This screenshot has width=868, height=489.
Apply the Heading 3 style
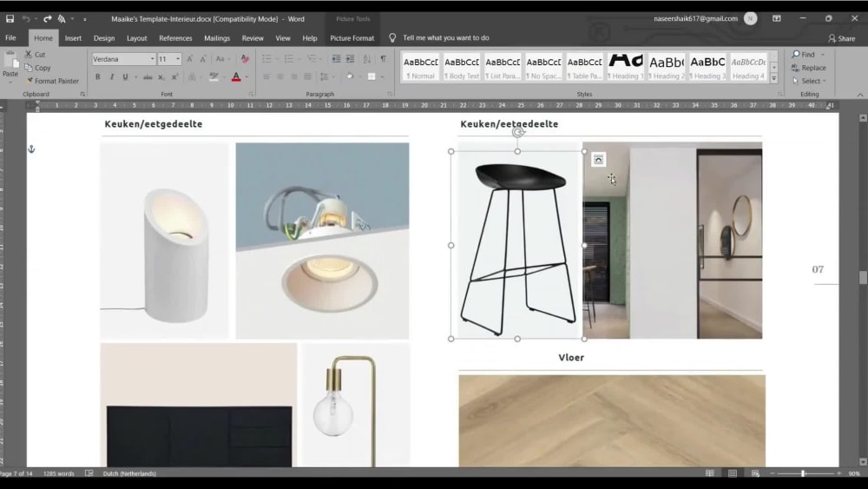707,67
